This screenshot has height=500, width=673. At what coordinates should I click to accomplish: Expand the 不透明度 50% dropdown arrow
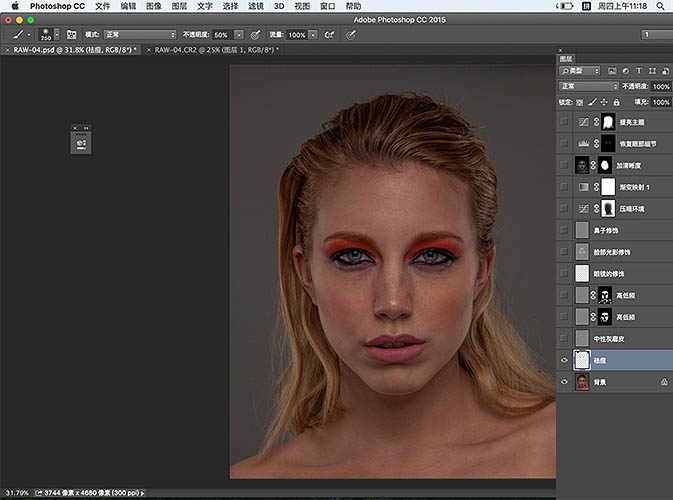(241, 34)
